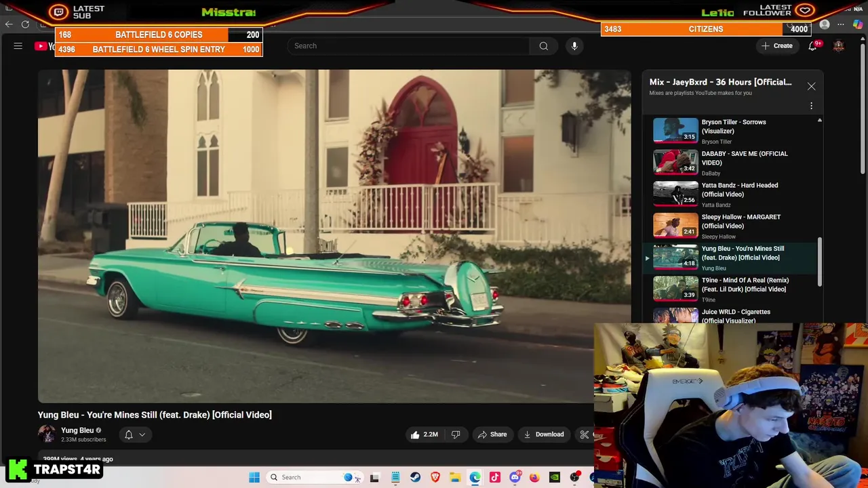868x488 pixels.
Task: Click the magnifier search button
Action: pyautogui.click(x=544, y=46)
